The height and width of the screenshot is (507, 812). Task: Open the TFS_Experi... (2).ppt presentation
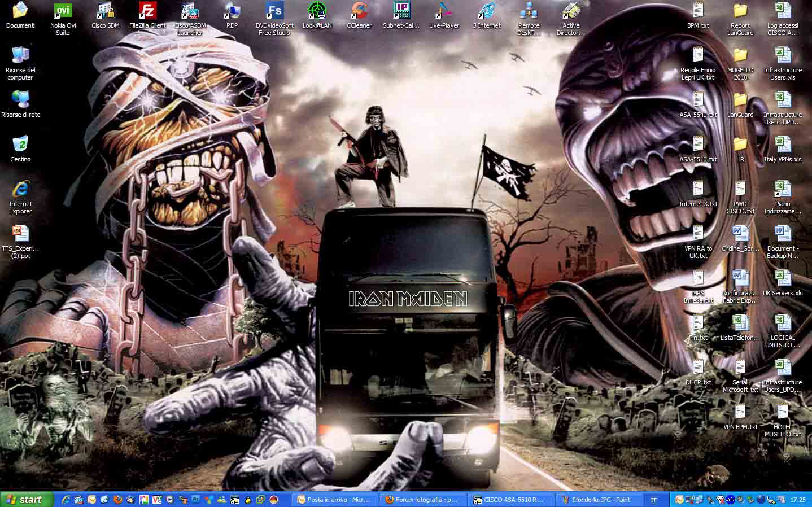(20, 234)
